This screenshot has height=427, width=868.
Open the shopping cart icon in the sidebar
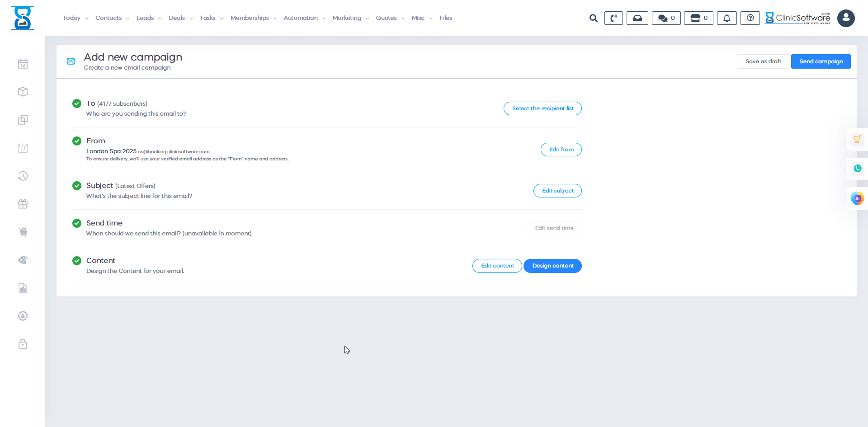tap(23, 232)
